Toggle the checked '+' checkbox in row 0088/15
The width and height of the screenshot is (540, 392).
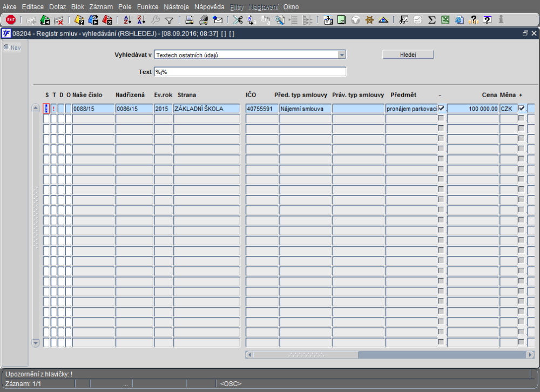[522, 108]
